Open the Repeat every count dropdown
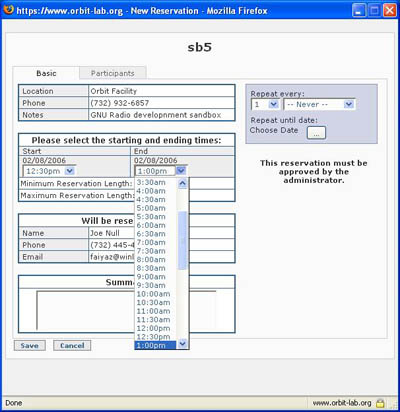This screenshot has height=412, width=400. (265, 104)
